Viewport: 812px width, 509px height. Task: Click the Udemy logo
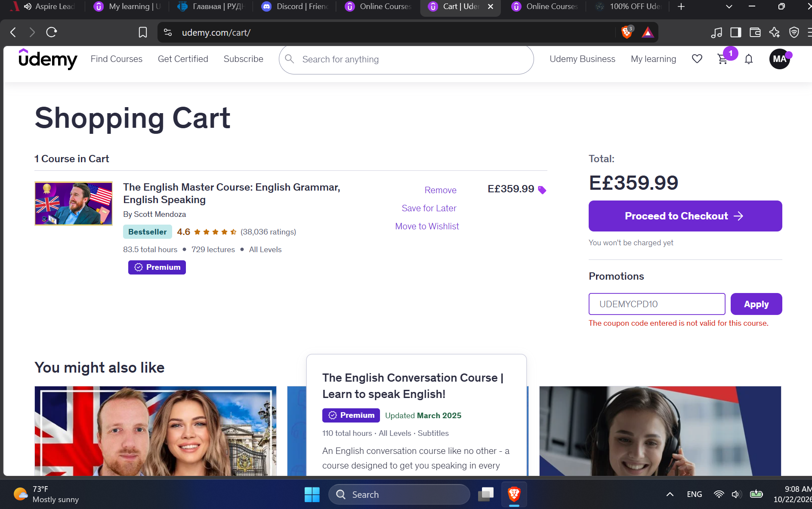[x=48, y=59]
